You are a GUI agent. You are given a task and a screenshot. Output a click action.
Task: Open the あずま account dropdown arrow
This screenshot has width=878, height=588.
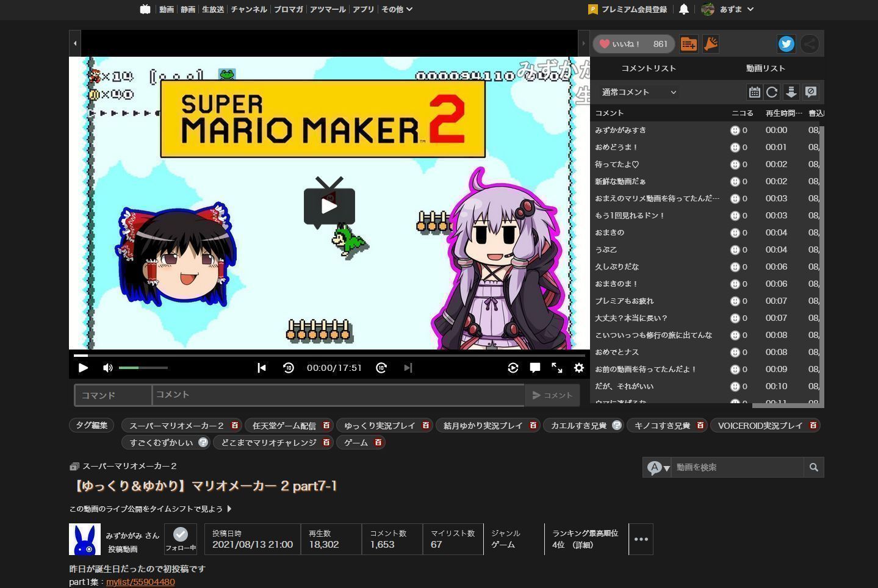tap(750, 9)
